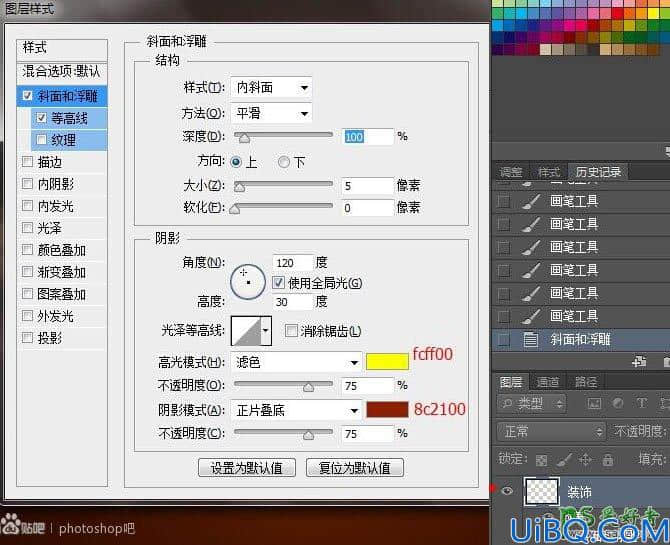Toggle 使用全局光 checkbox
Viewport: 670px width, 545px height.
[x=279, y=283]
